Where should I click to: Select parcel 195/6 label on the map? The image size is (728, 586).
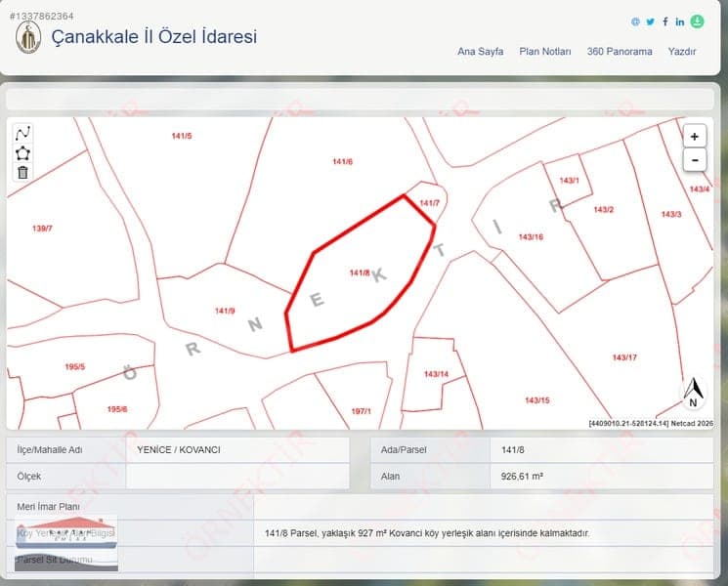[x=117, y=409]
